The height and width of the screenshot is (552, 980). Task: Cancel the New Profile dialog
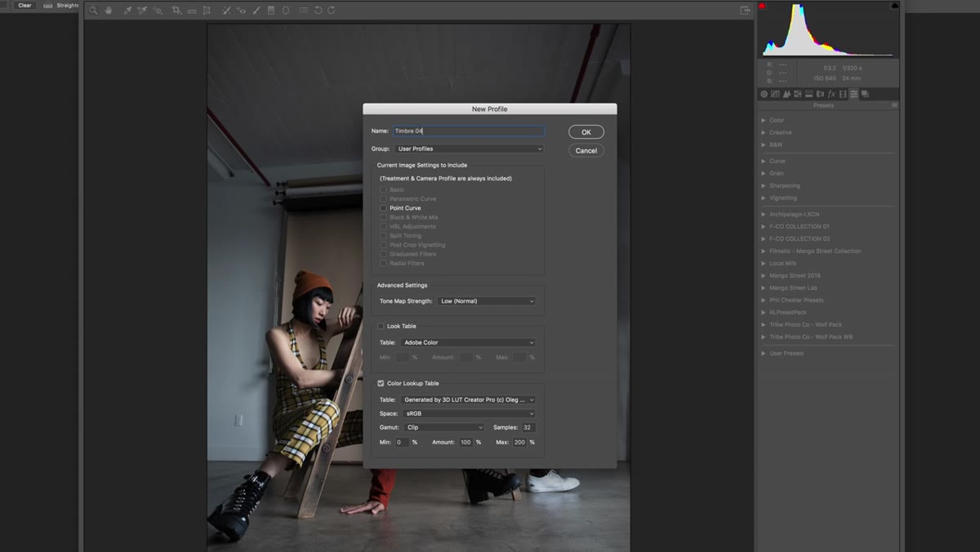click(586, 150)
